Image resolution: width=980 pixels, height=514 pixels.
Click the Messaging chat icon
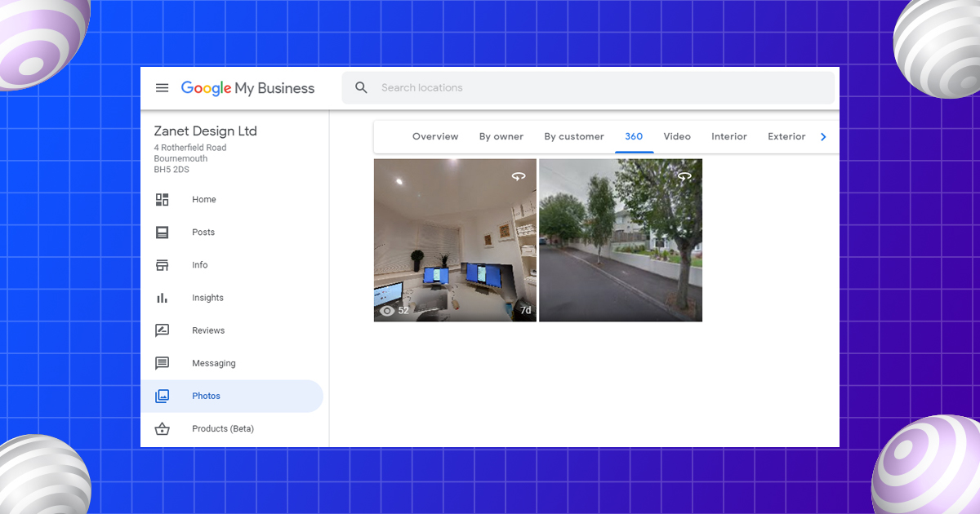pos(163,363)
